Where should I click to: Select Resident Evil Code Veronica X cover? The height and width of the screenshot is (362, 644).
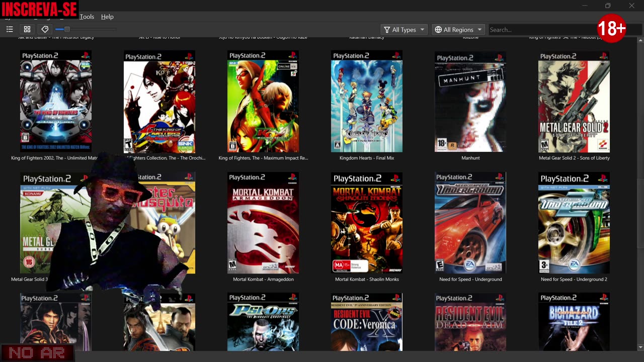point(367,322)
